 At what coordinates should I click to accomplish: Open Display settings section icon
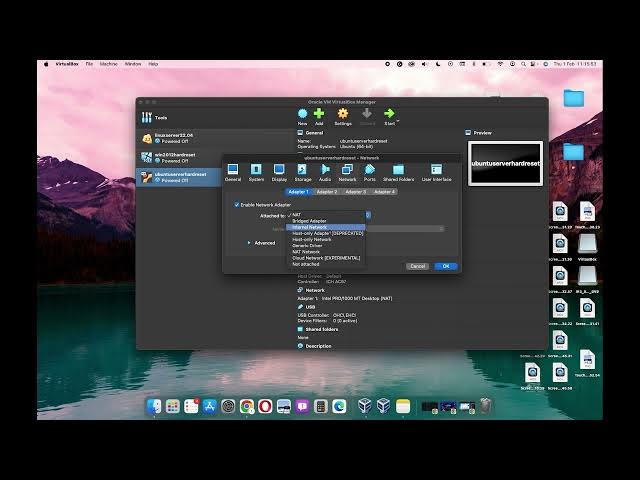coord(279,169)
